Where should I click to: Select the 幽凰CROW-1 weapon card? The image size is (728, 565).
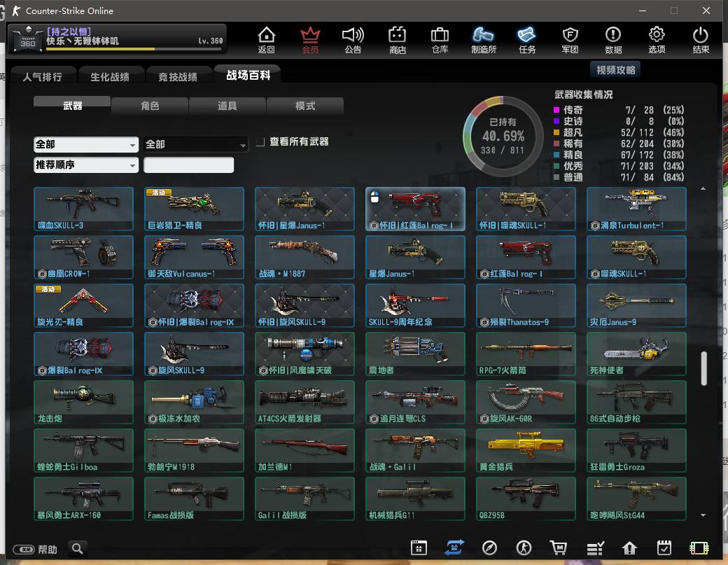click(x=83, y=257)
